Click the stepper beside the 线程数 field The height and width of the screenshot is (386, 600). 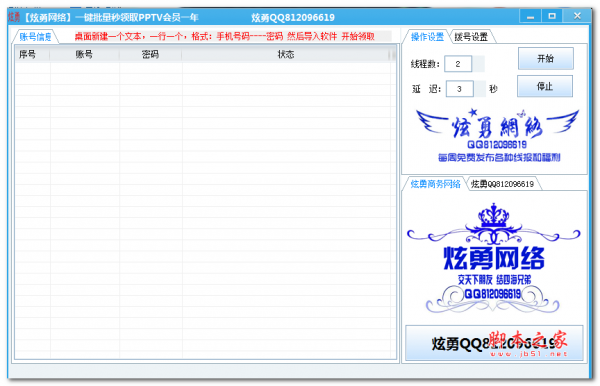click(x=478, y=64)
